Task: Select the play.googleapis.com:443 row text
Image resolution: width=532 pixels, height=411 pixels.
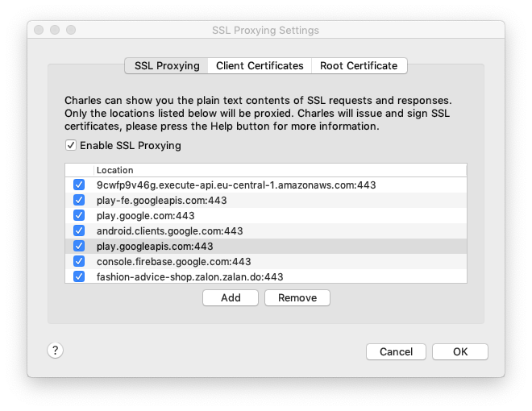Action: pos(155,246)
